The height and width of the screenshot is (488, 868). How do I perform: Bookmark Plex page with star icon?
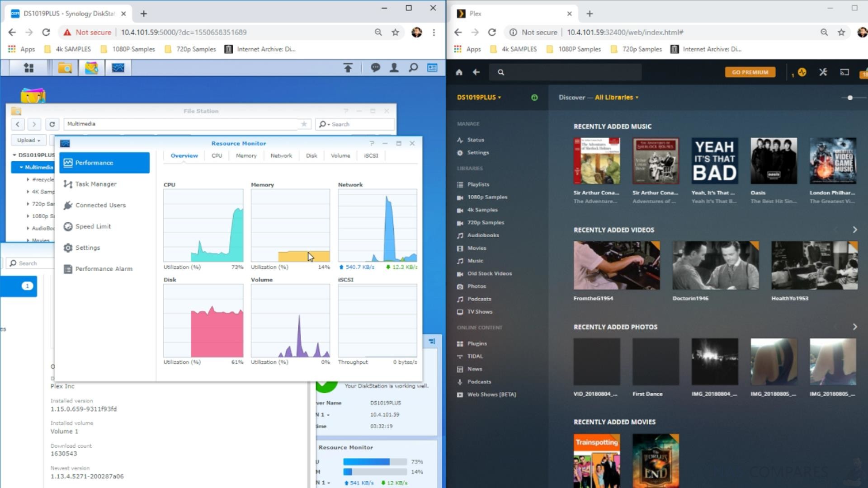click(x=841, y=32)
